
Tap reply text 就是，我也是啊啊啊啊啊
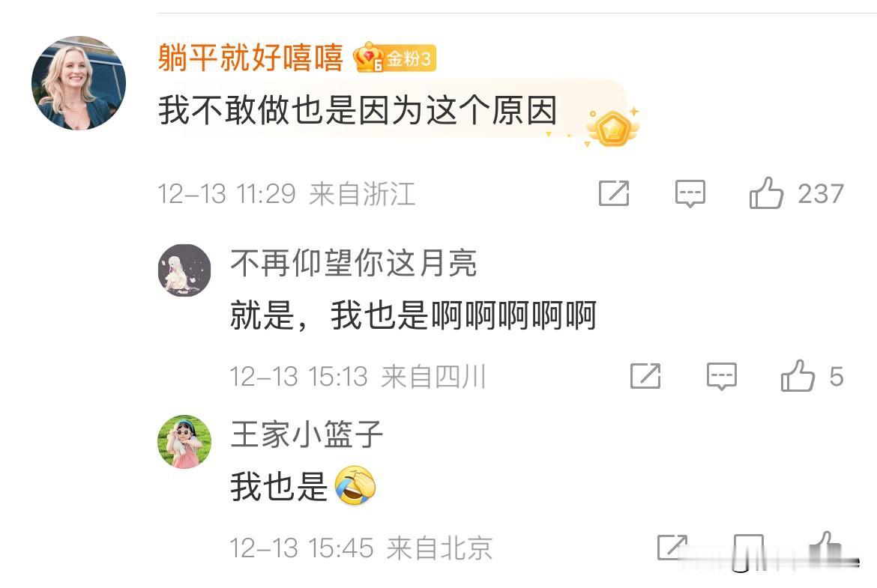click(413, 315)
